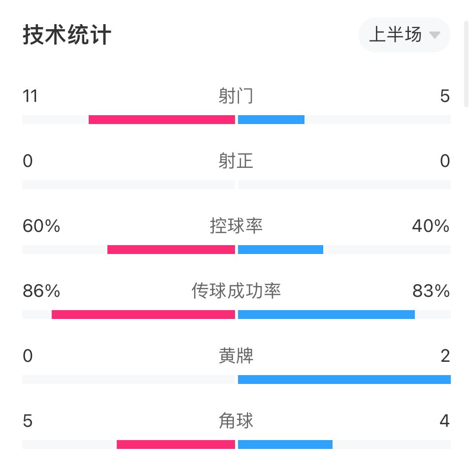
Task: Select the 射正 stat label
Action: 236,161
